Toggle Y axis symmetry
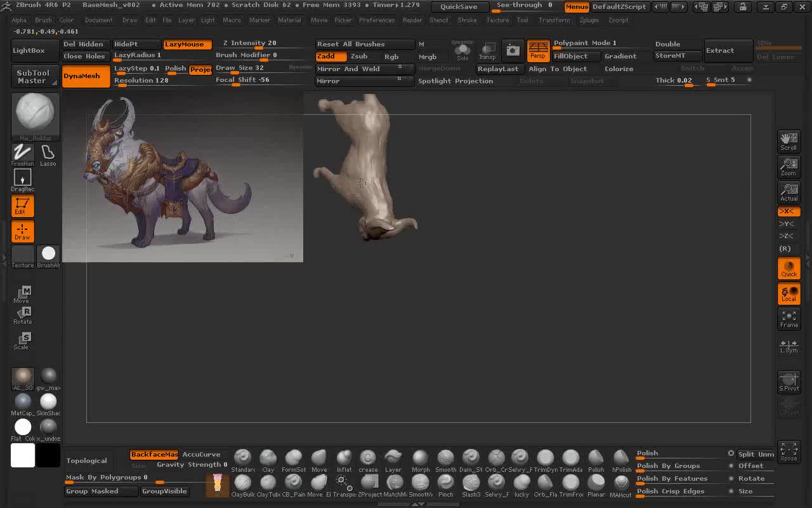Viewport: 812px width, 508px height. tap(789, 224)
